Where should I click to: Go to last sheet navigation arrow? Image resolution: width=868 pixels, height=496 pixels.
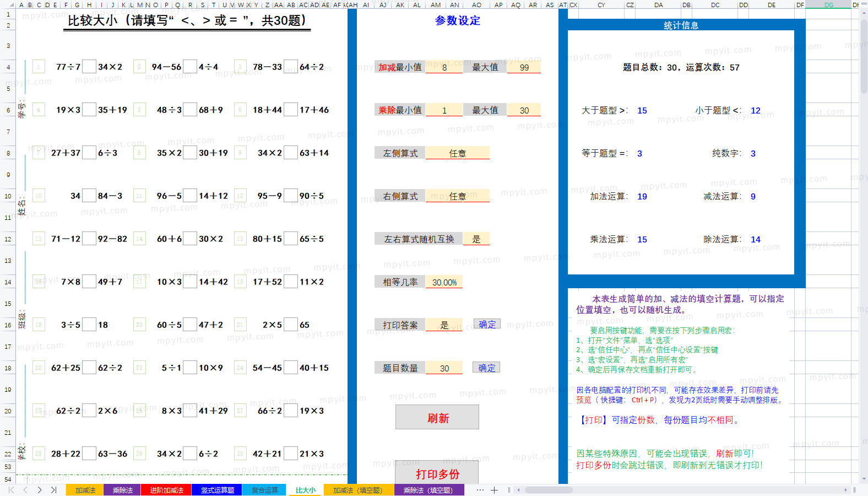tap(53, 490)
